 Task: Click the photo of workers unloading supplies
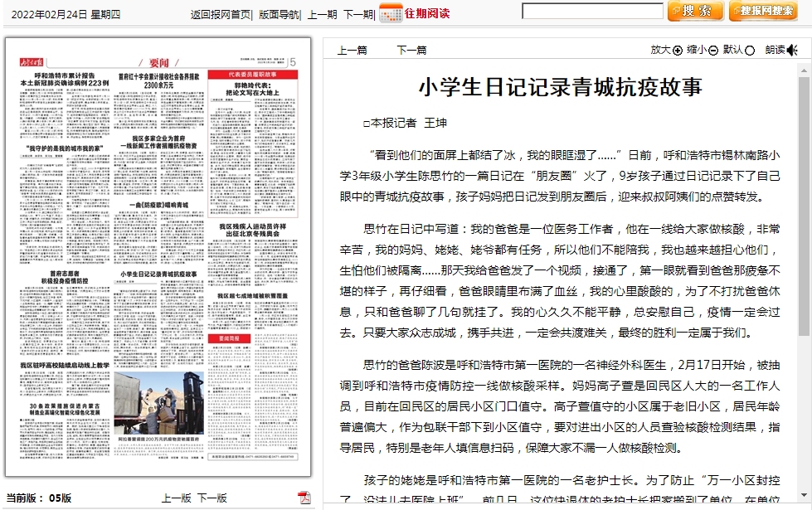point(158,402)
